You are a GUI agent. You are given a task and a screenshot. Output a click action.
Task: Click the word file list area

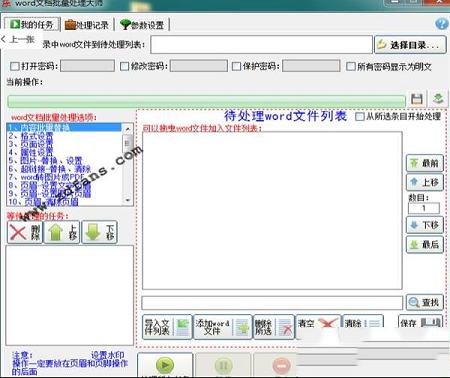(272, 211)
